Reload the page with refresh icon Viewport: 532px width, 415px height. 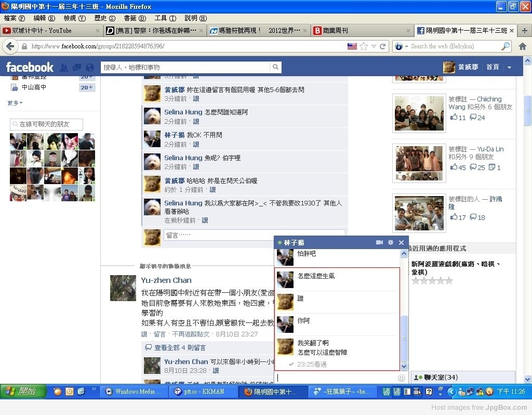click(383, 46)
